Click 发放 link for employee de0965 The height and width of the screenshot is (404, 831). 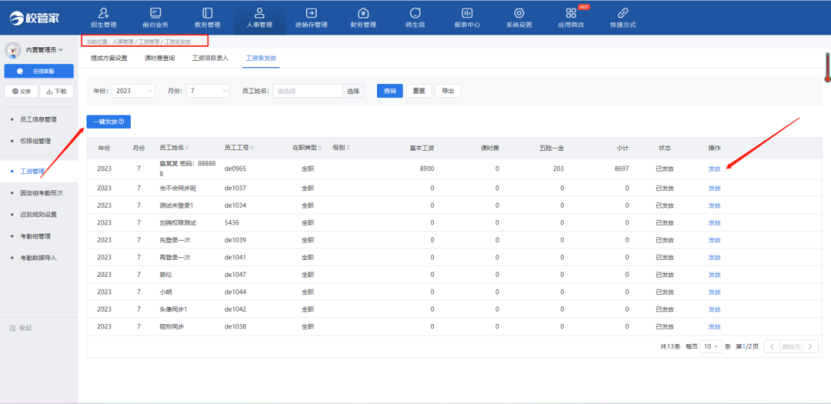pyautogui.click(x=714, y=169)
